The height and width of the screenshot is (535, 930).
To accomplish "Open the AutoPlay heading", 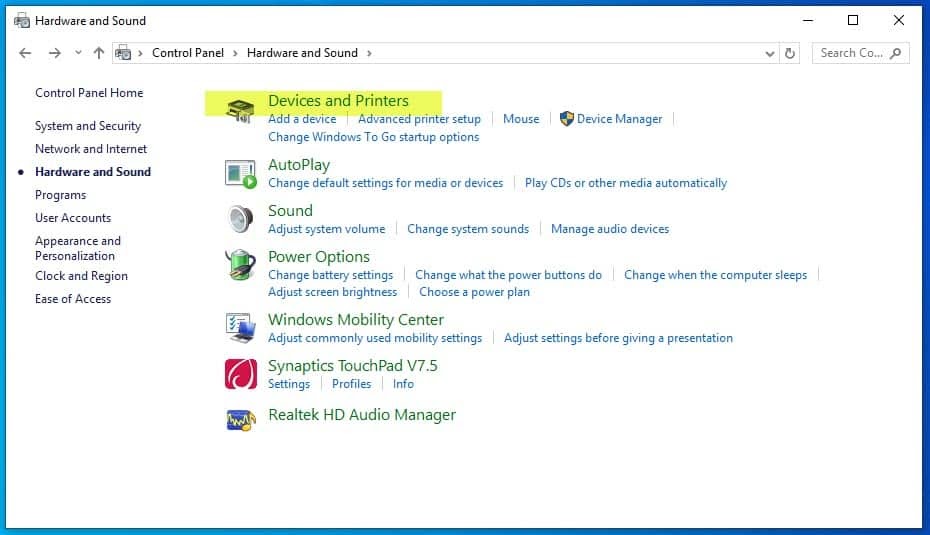I will click(x=299, y=165).
